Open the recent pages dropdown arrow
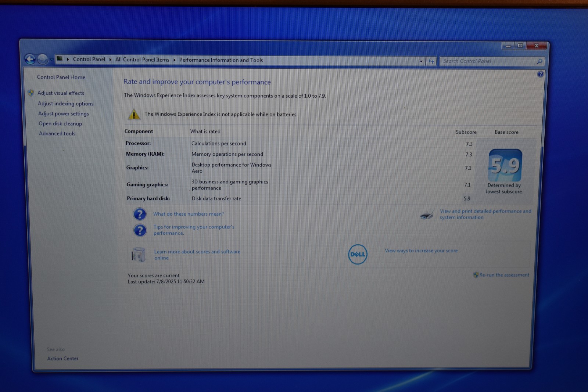Image resolution: width=588 pixels, height=392 pixels. (x=51, y=59)
